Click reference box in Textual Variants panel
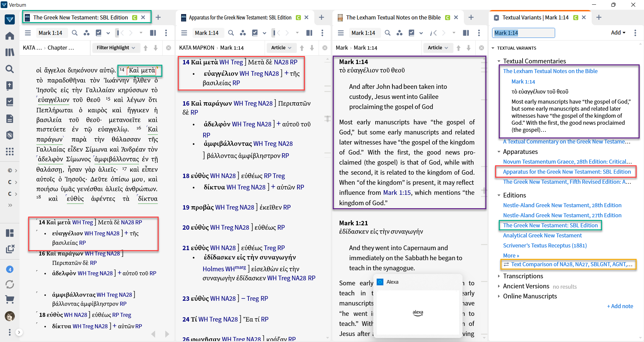 pyautogui.click(x=524, y=33)
